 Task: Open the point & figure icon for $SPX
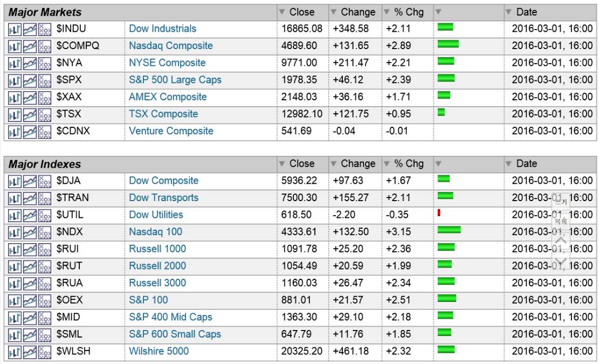[45, 80]
